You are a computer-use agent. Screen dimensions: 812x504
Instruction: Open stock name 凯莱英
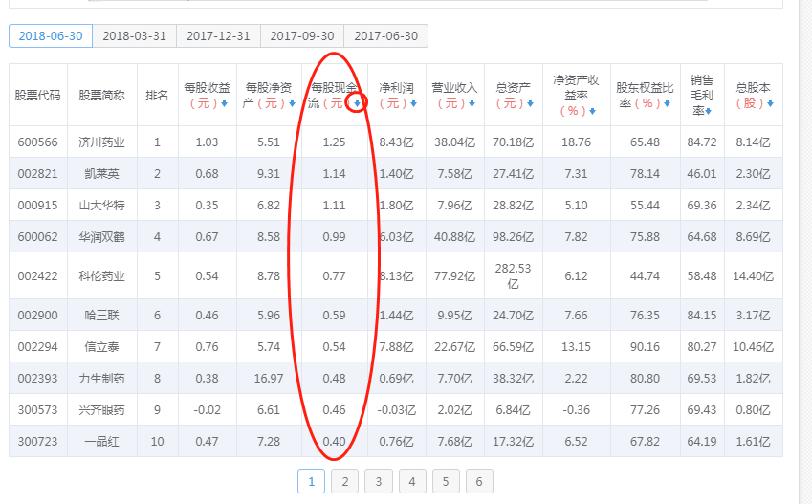[102, 173]
